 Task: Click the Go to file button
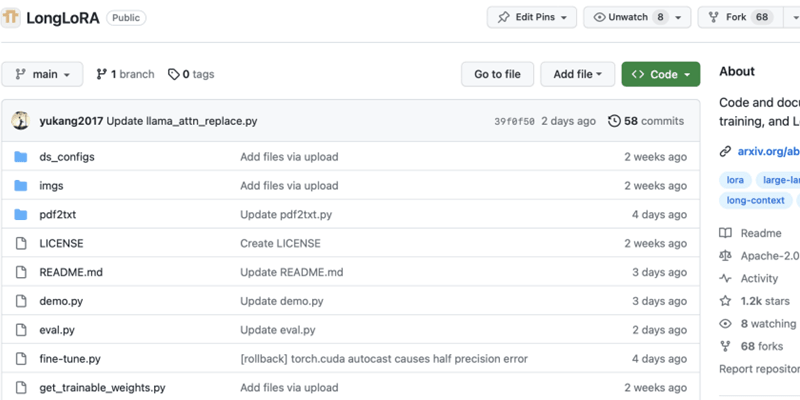[497, 74]
